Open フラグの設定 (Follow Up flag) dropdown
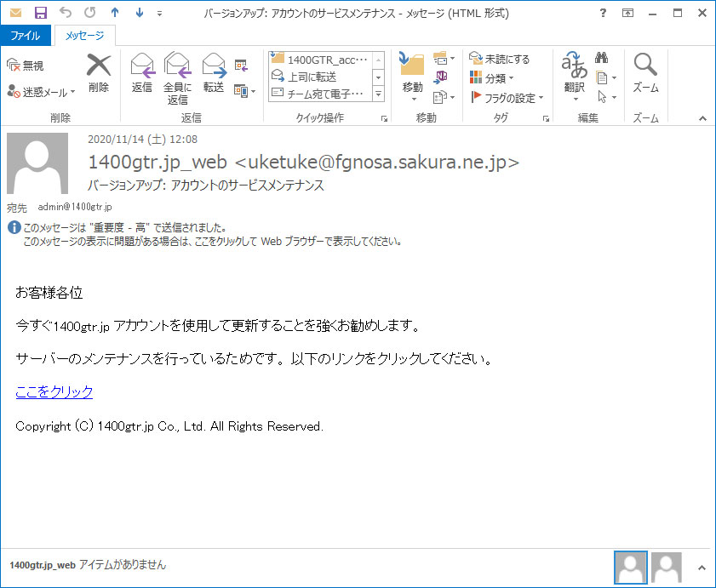The height and width of the screenshot is (588, 716). tap(507, 98)
